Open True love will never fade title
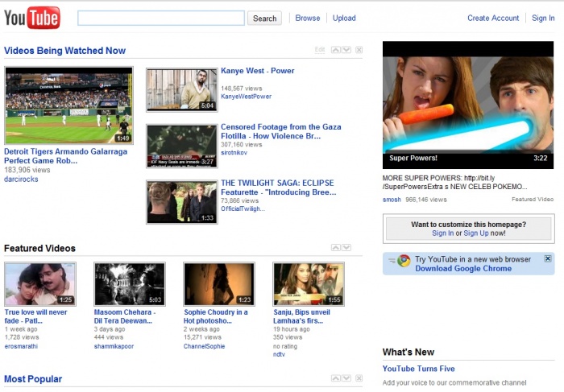 pos(35,316)
